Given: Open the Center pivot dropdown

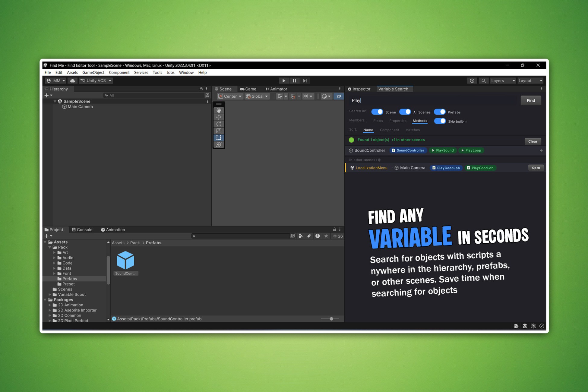Looking at the screenshot, I should (x=230, y=96).
